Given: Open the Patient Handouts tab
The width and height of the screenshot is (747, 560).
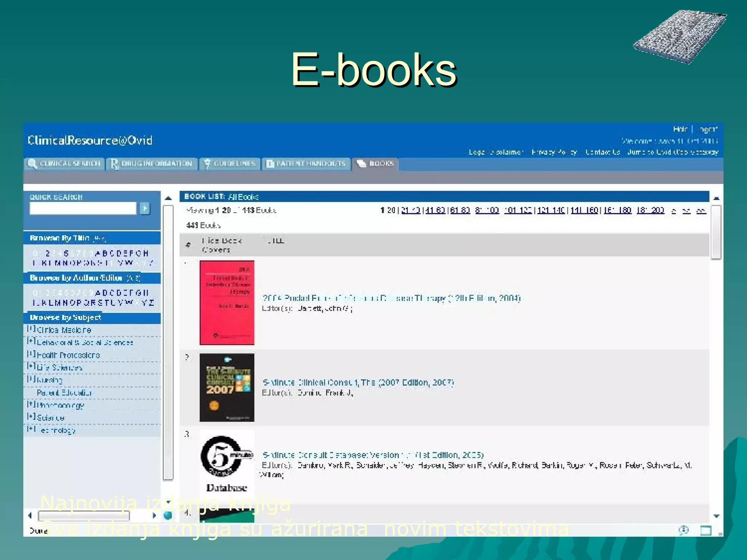Looking at the screenshot, I should click(x=306, y=164).
